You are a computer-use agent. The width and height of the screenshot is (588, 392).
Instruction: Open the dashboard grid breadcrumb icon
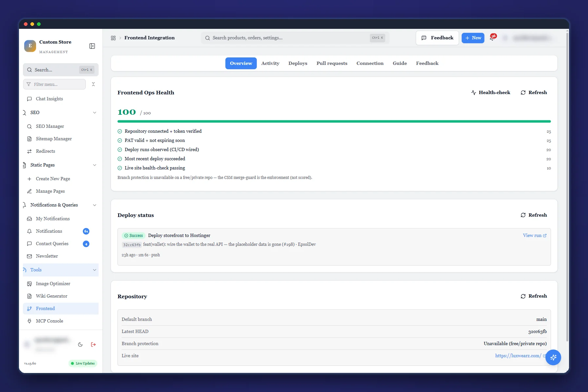[113, 38]
